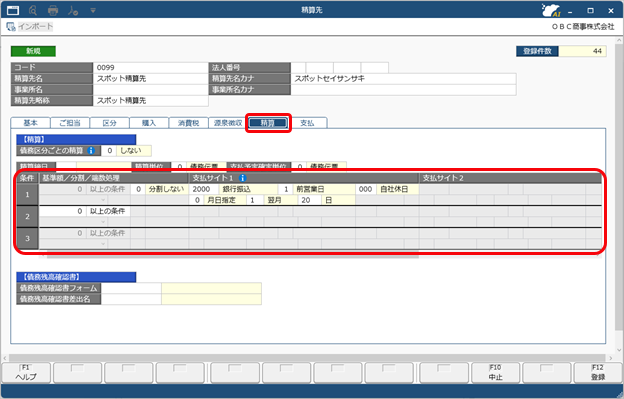Viewport: 624px width, 399px height.
Task: Click the 精算先名カナ field
Action: [x=404, y=79]
